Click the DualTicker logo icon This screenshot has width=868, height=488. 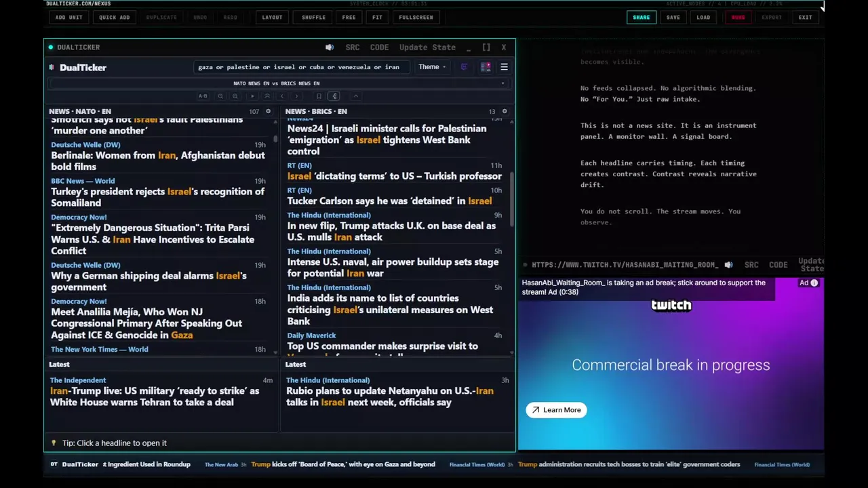coord(52,68)
